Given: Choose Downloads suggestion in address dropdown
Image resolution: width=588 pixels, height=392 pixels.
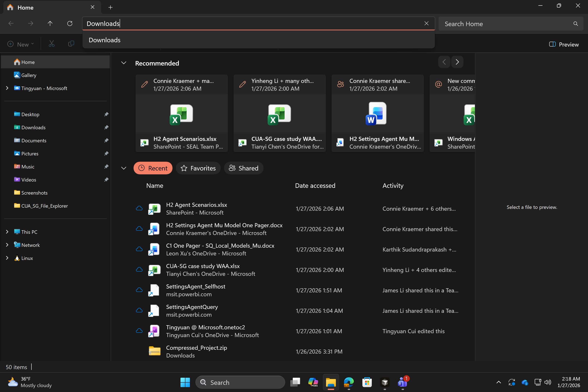Looking at the screenshot, I should point(105,40).
